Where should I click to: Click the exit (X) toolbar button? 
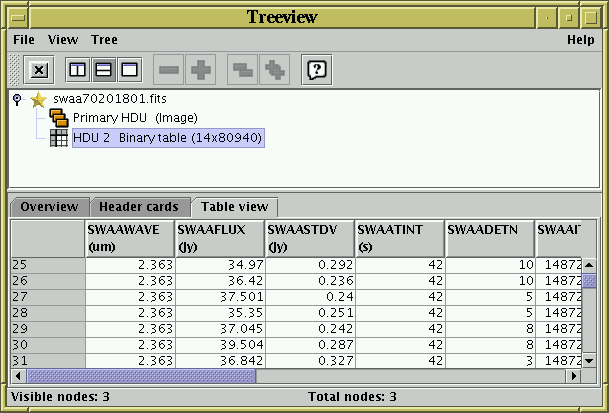(x=39, y=70)
